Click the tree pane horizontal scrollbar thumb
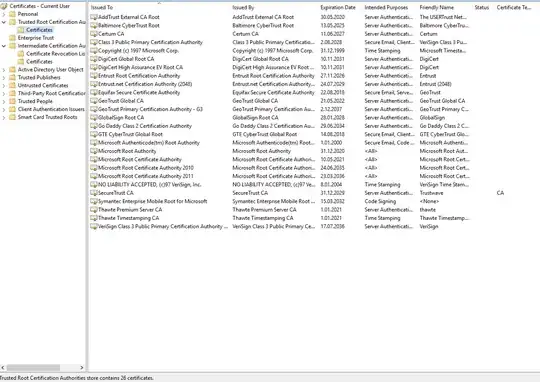The height and width of the screenshot is (382, 540). (33, 368)
